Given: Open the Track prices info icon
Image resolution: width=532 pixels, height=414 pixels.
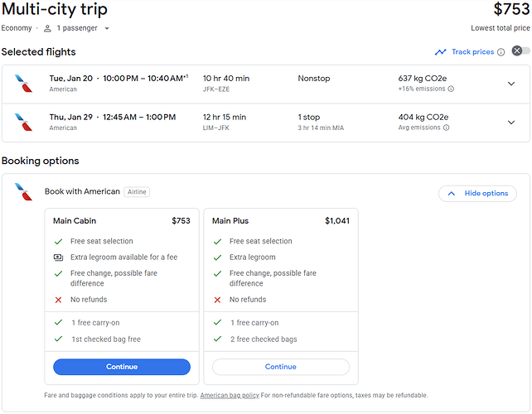Looking at the screenshot, I should point(501,52).
